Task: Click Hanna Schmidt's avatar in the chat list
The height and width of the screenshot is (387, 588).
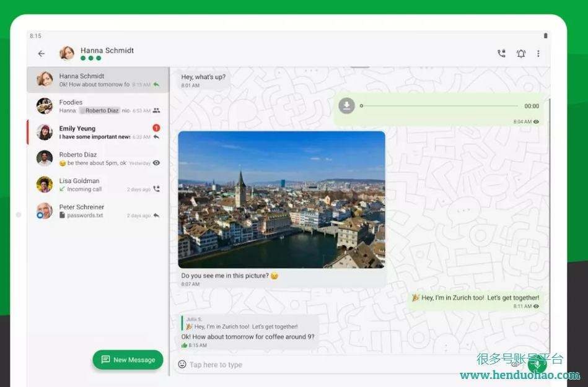Action: [x=44, y=79]
